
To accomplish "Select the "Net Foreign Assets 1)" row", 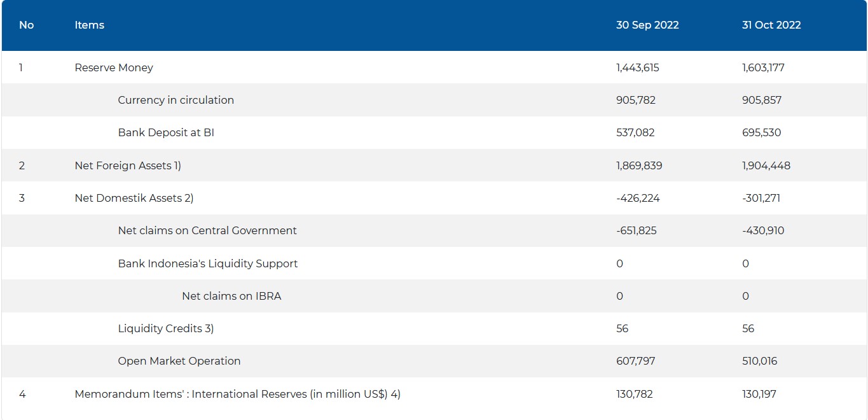I will point(128,165).
